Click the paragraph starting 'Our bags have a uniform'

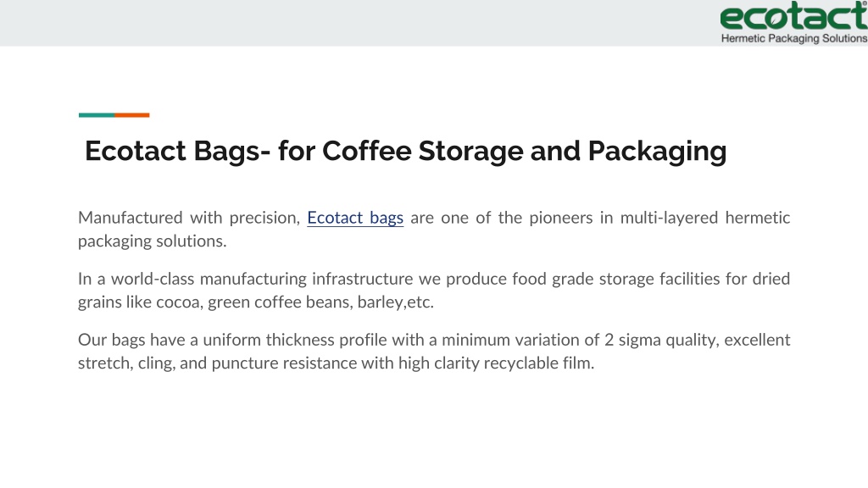coord(434,351)
